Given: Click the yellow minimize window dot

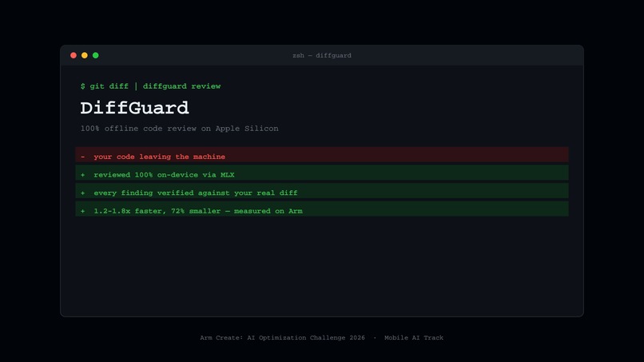Looking at the screenshot, I should coord(85,55).
